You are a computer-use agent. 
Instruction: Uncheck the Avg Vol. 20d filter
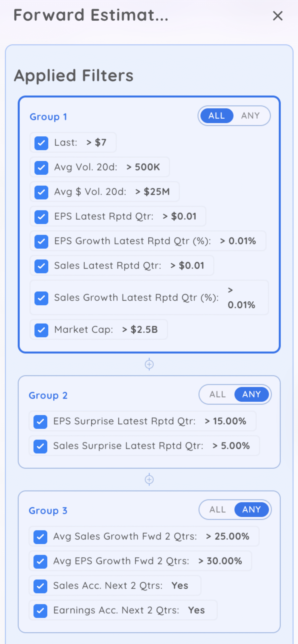41,168
